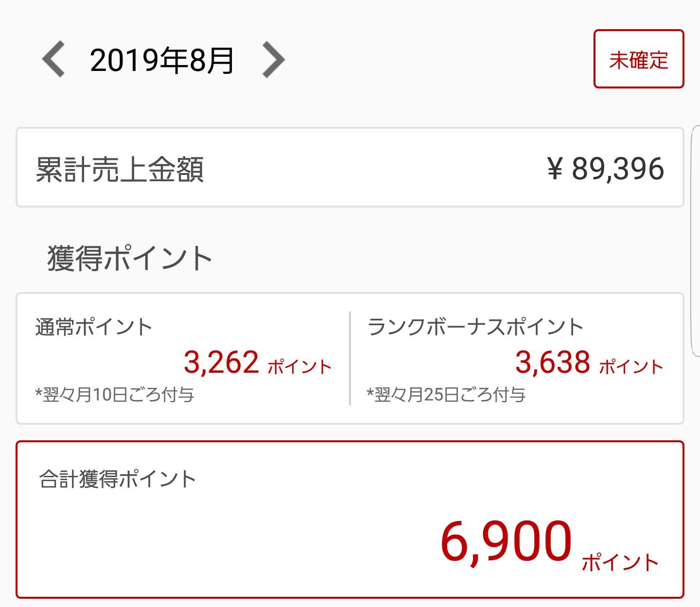Select the 6,900 total points value
700x607 pixels.
506,541
